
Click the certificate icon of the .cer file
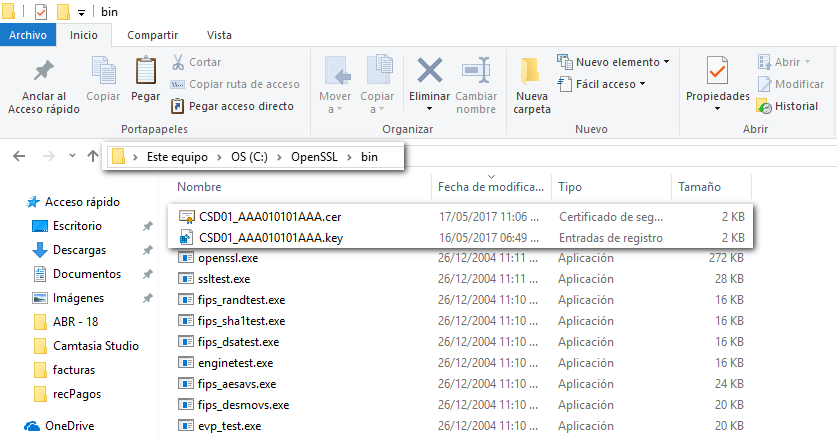pyautogui.click(x=186, y=217)
